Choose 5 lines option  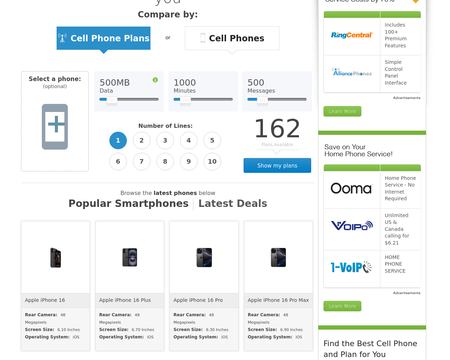[212, 140]
